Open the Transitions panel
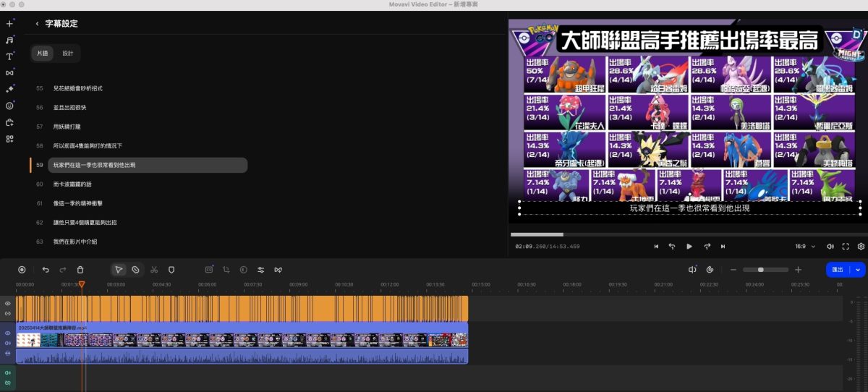The image size is (868, 392). coord(9,73)
